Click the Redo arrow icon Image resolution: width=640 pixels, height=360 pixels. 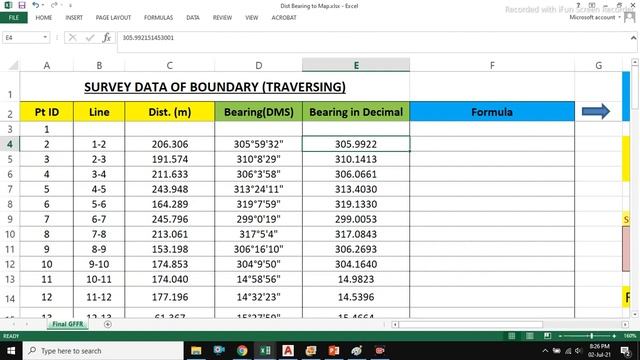[x=54, y=5]
